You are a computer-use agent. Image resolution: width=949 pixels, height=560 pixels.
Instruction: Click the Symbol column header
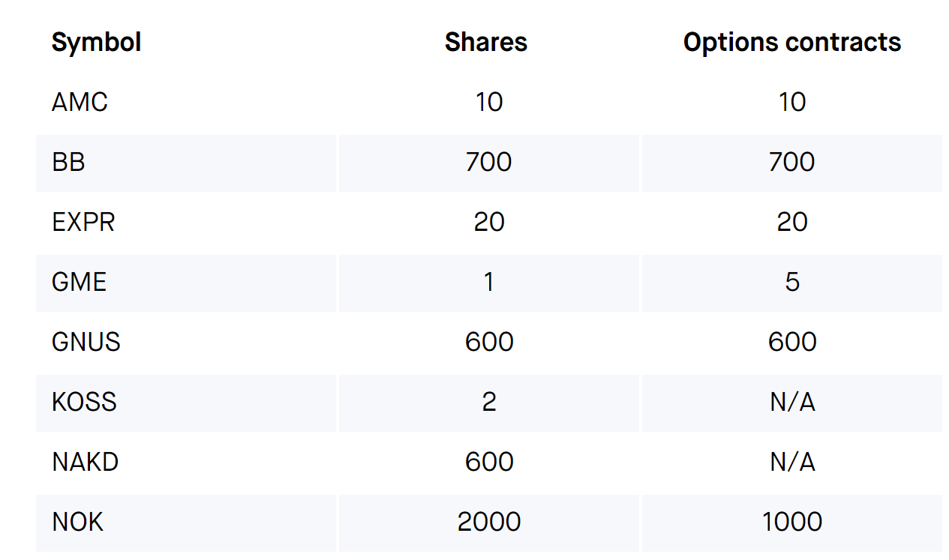coord(96,42)
